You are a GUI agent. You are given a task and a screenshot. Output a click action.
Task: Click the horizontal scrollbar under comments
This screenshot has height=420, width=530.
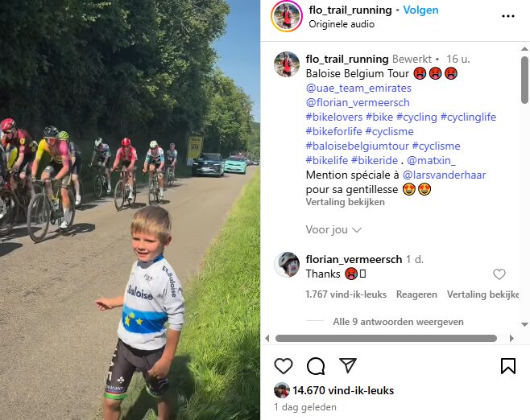386,338
